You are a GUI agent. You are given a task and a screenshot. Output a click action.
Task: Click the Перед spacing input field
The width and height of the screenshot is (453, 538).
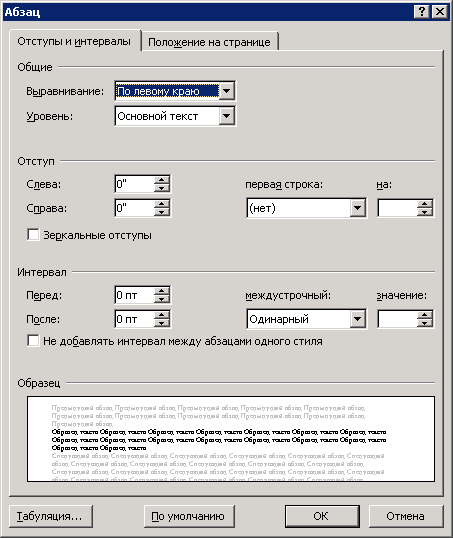pos(135,295)
